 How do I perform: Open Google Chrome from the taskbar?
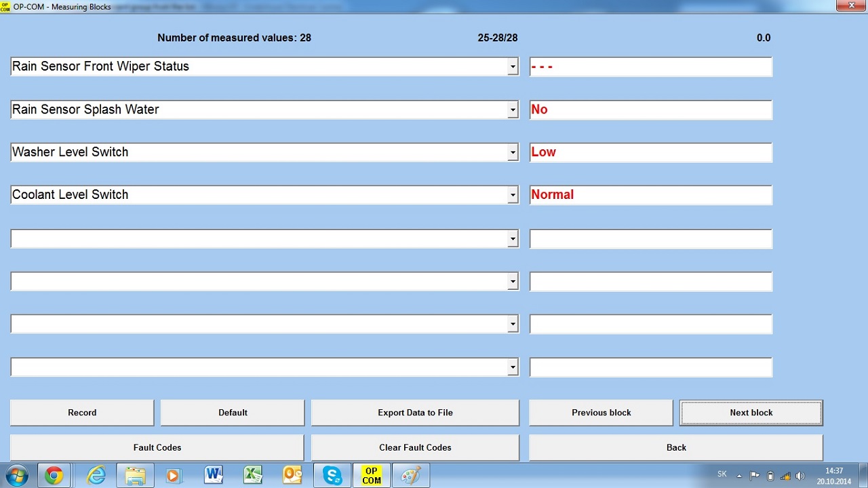pyautogui.click(x=54, y=476)
